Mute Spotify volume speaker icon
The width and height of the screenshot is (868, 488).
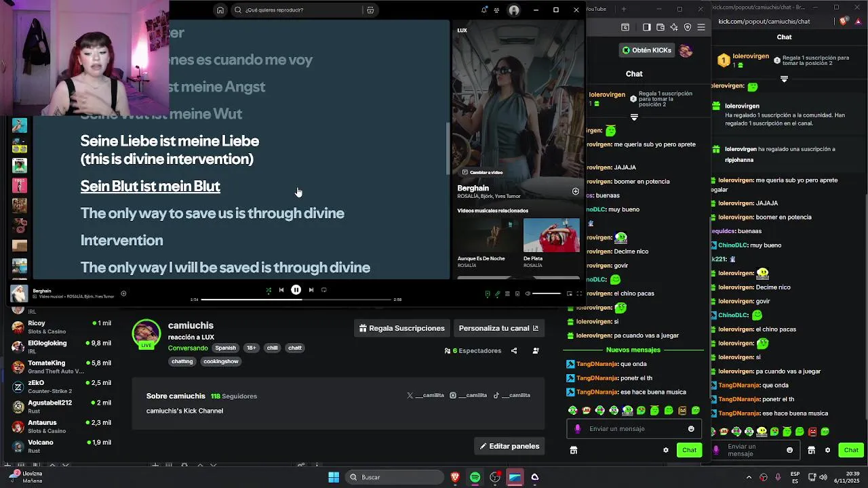tap(528, 293)
